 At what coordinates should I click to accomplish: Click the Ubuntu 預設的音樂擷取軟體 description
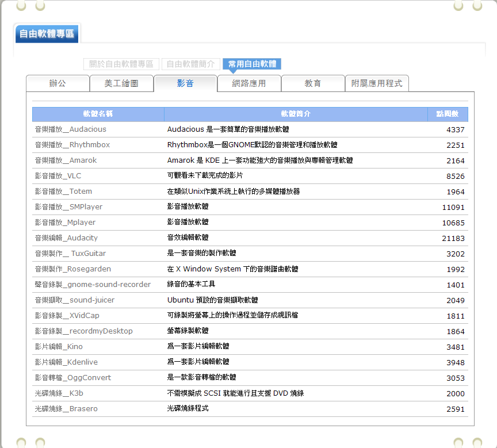pyautogui.click(x=213, y=300)
